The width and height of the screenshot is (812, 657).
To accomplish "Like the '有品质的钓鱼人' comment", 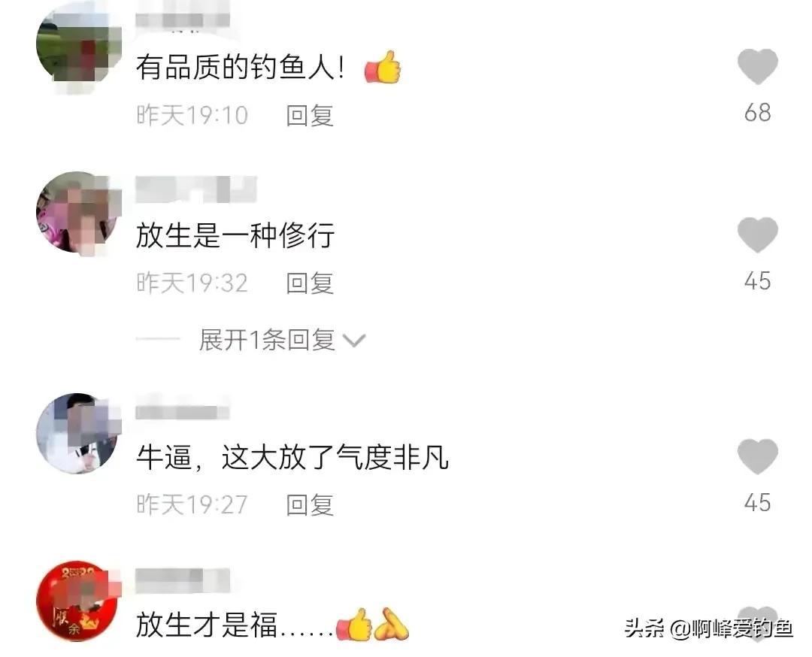I will click(757, 66).
